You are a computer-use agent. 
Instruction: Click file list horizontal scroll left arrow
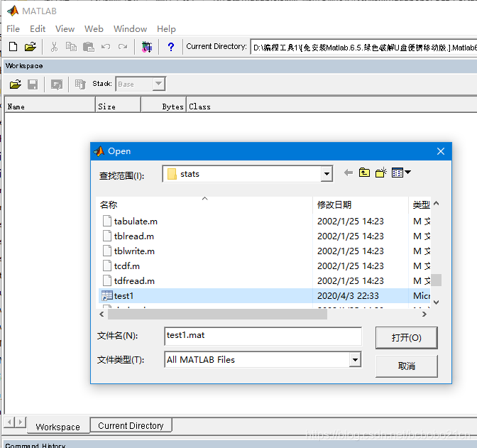pos(102,315)
